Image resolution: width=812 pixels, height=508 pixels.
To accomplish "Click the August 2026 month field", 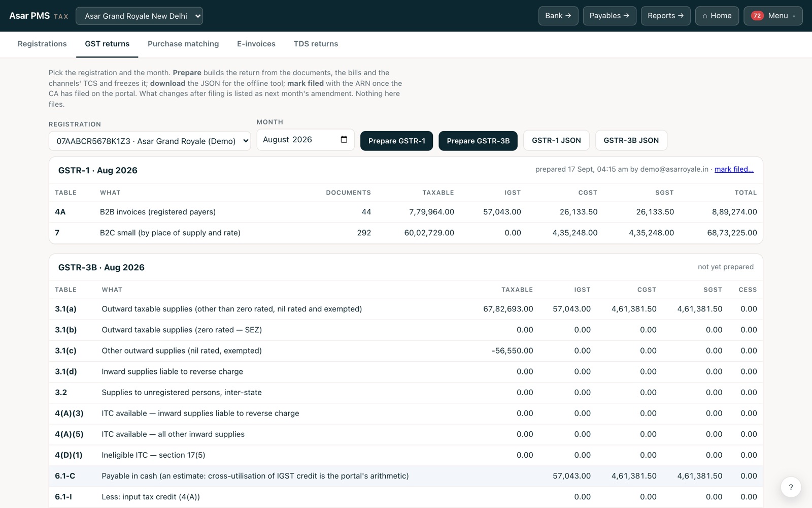I will pyautogui.click(x=305, y=140).
